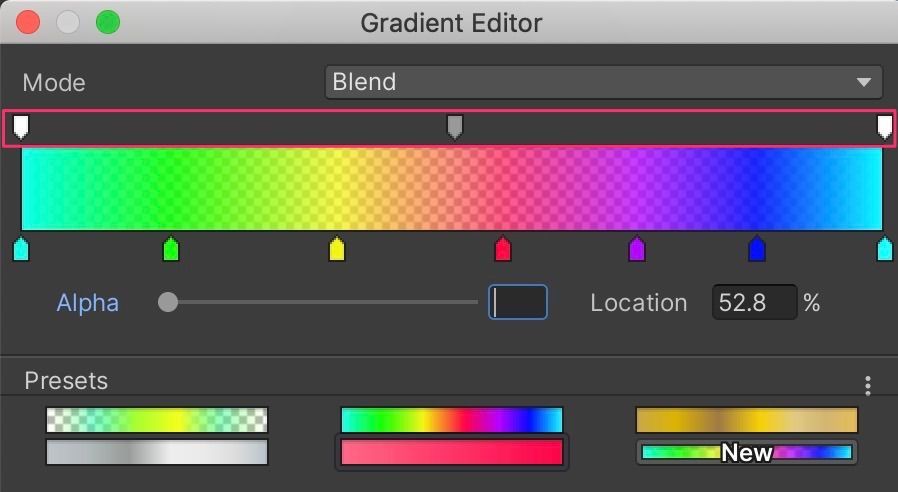Click the Location field showing 52.8
Image resolution: width=898 pixels, height=492 pixels.
(x=754, y=302)
